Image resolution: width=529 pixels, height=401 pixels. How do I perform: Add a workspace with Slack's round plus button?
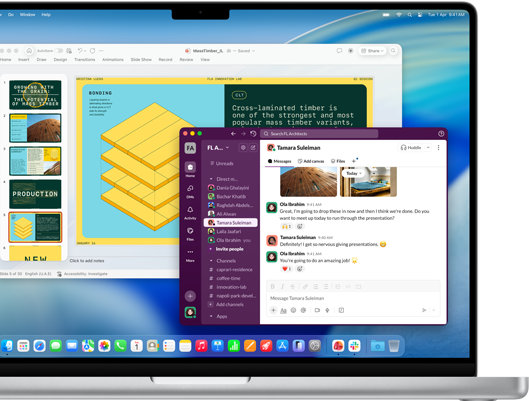pos(190,296)
